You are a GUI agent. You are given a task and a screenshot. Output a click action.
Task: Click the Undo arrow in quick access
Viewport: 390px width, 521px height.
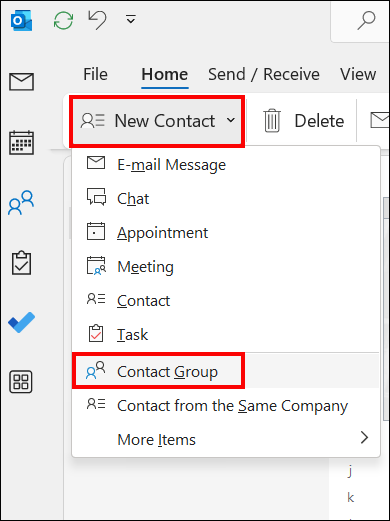(x=97, y=19)
